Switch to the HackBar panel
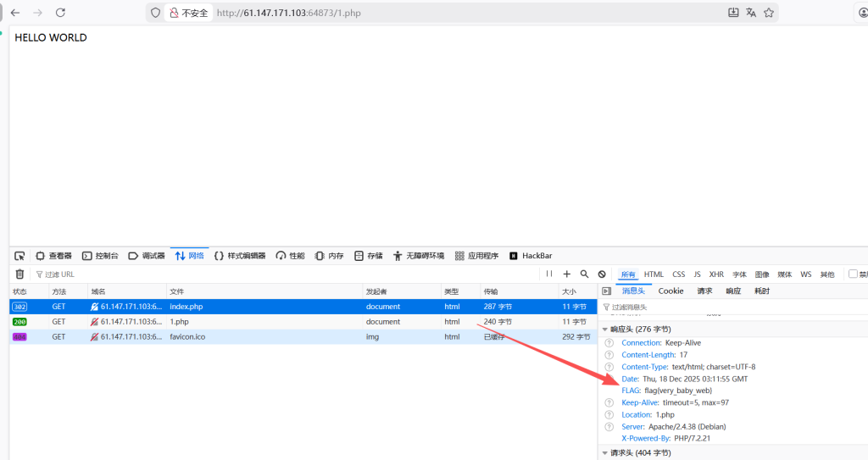Image resolution: width=868 pixels, height=460 pixels. [x=531, y=256]
